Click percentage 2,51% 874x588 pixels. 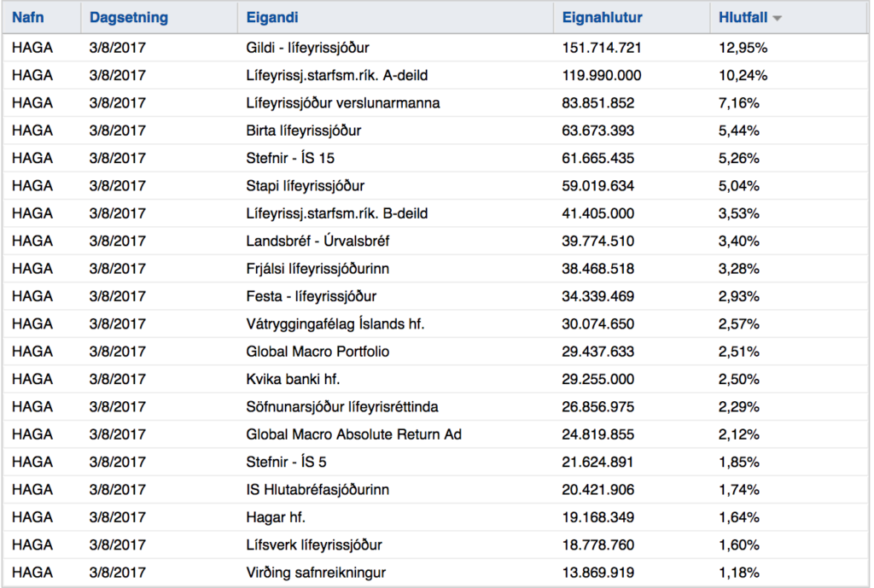click(x=739, y=352)
